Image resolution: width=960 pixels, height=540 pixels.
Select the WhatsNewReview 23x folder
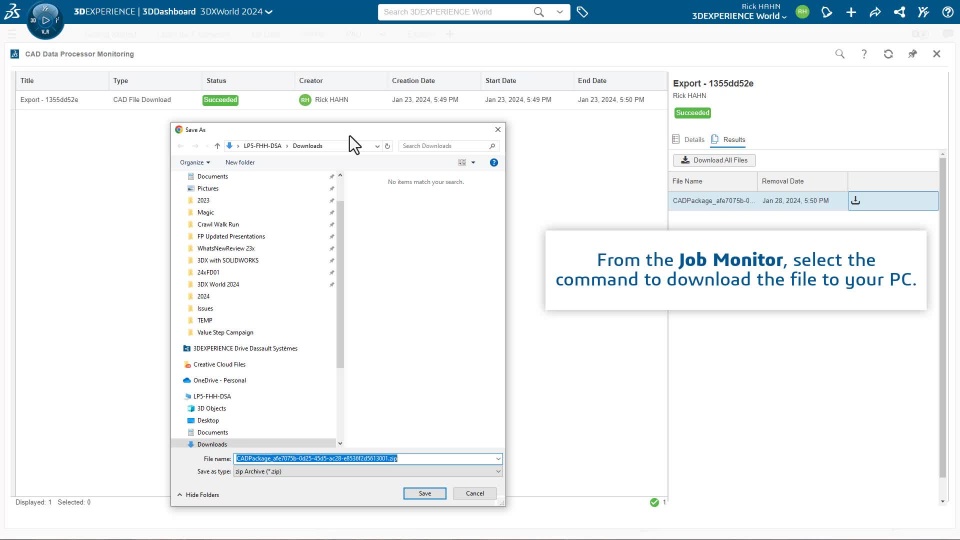221,249
